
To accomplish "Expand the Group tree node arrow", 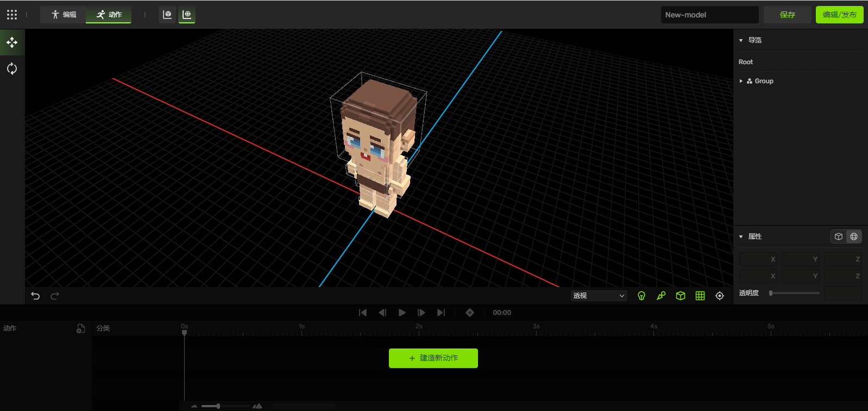I will pyautogui.click(x=741, y=81).
